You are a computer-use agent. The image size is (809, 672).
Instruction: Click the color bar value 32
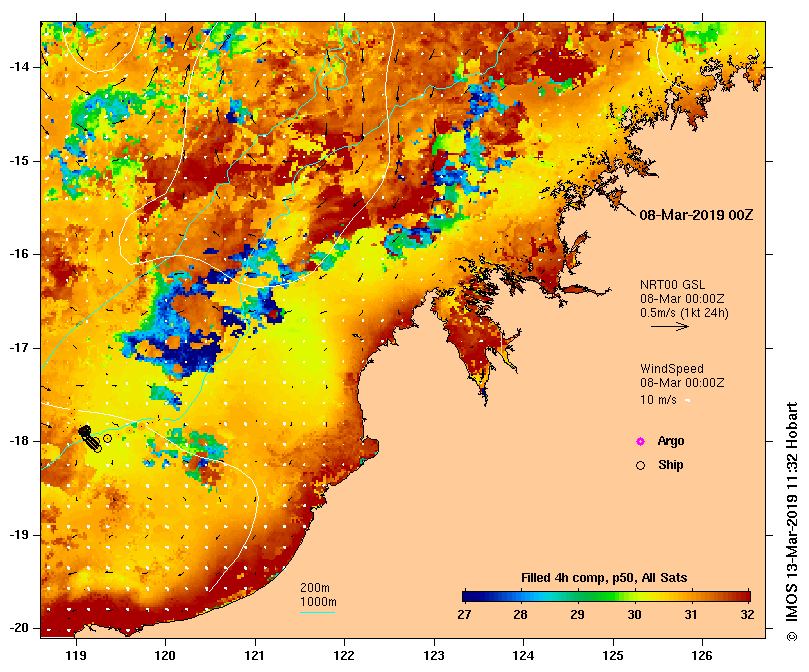[x=747, y=615]
